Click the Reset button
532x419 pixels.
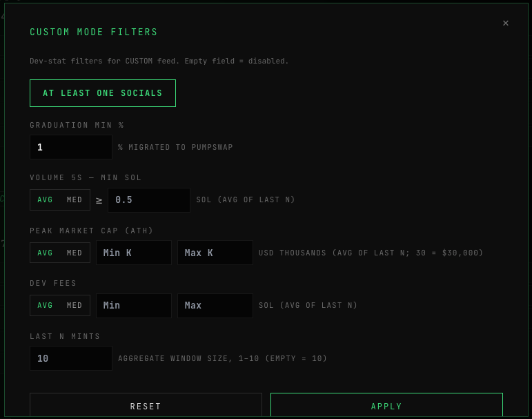pos(146,405)
